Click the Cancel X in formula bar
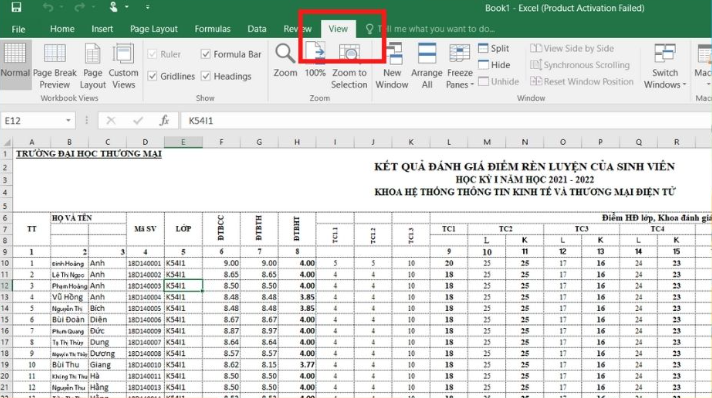The image size is (712, 398). [111, 121]
